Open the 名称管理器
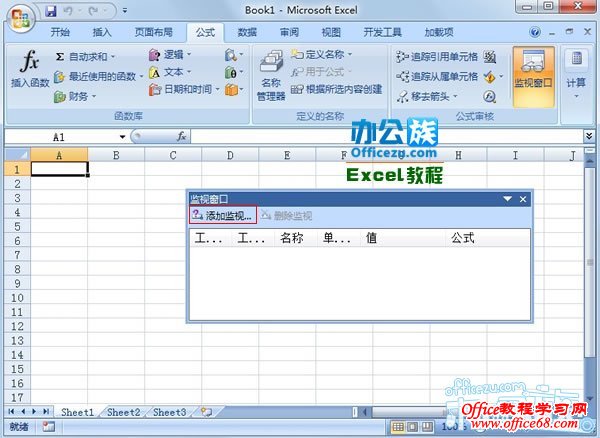The height and width of the screenshot is (438, 600). (x=271, y=76)
